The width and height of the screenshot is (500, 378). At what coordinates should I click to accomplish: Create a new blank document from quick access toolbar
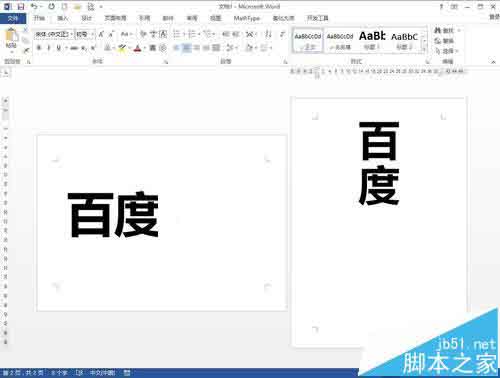65,6
